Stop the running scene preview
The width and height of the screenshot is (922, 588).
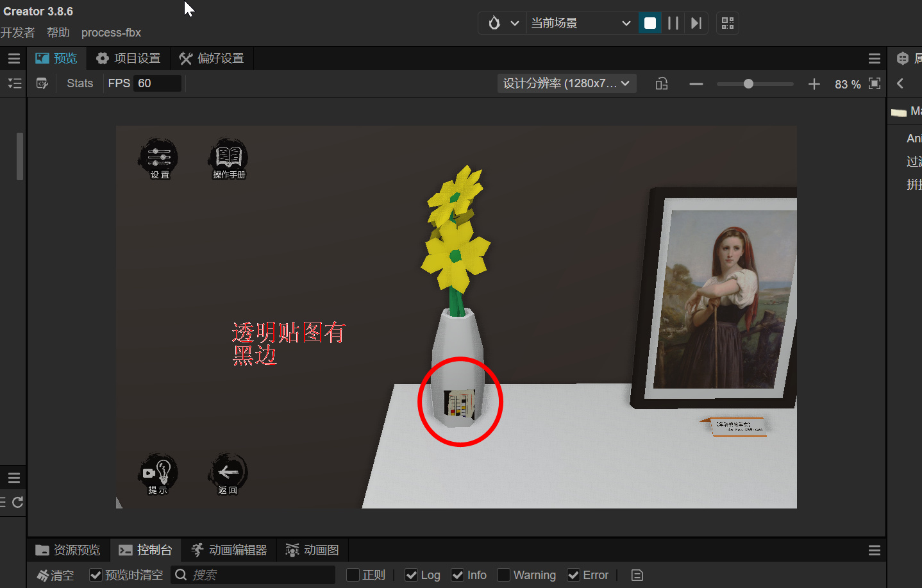[650, 23]
